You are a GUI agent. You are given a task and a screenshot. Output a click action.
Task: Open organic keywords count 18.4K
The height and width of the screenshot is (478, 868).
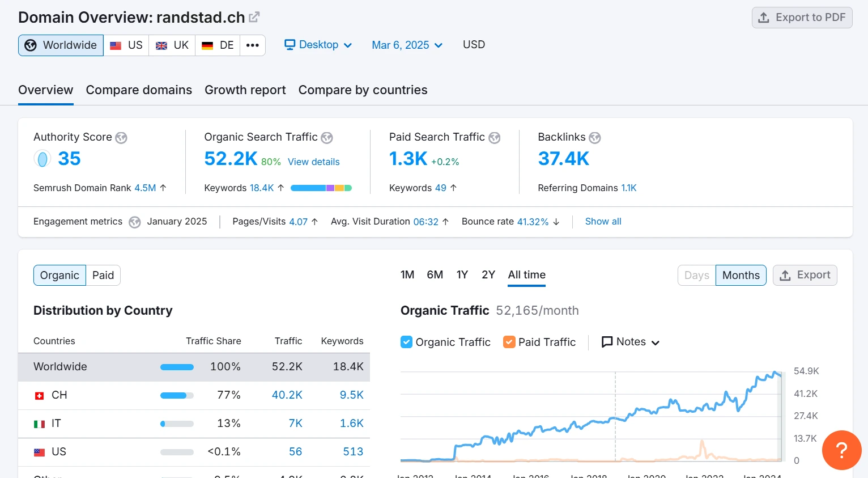tap(262, 188)
